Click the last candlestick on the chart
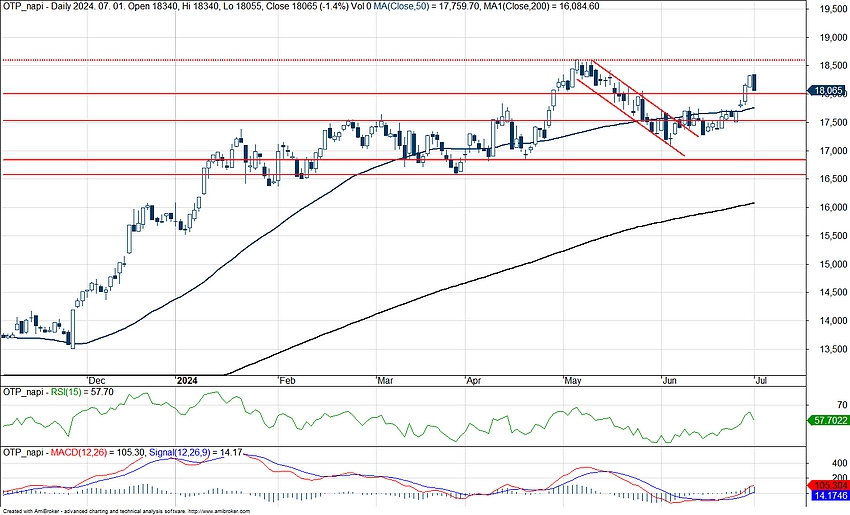 click(754, 83)
